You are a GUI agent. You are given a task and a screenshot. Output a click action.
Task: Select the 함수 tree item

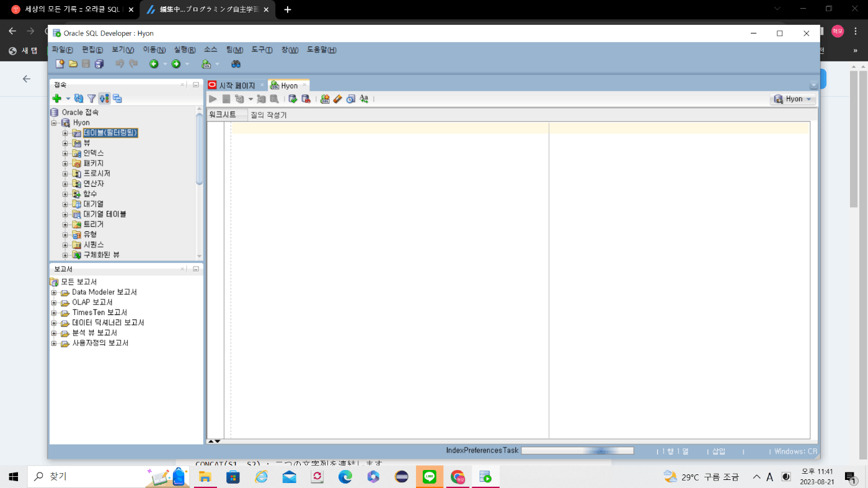point(90,194)
